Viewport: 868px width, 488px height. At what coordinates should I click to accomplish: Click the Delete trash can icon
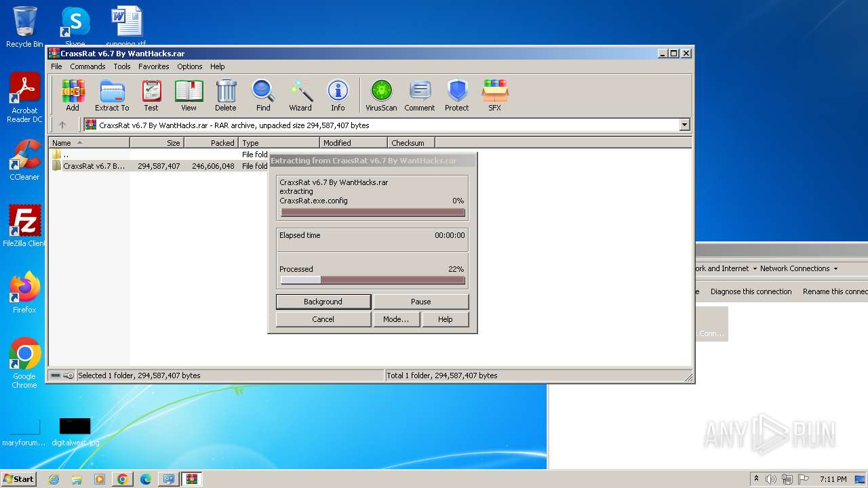[x=226, y=95]
